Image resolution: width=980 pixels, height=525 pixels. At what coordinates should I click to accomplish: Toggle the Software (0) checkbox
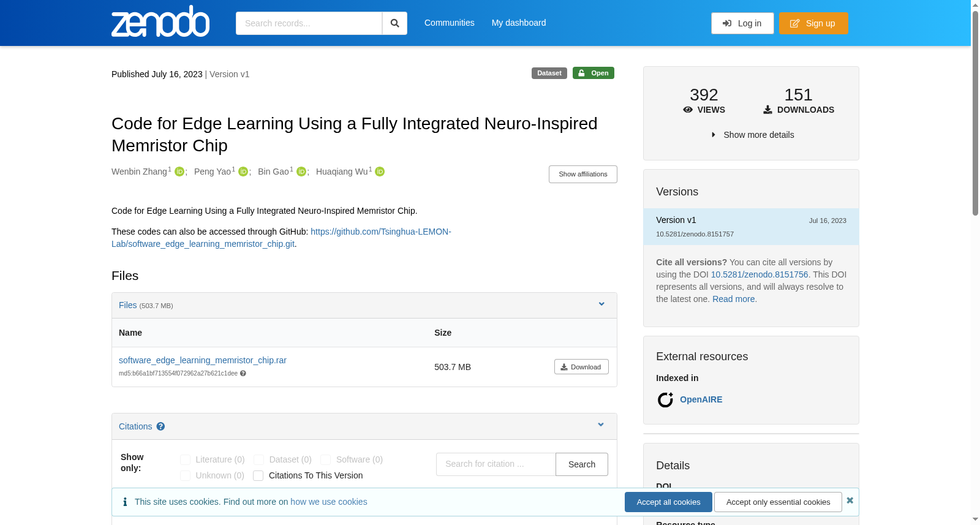(x=326, y=459)
